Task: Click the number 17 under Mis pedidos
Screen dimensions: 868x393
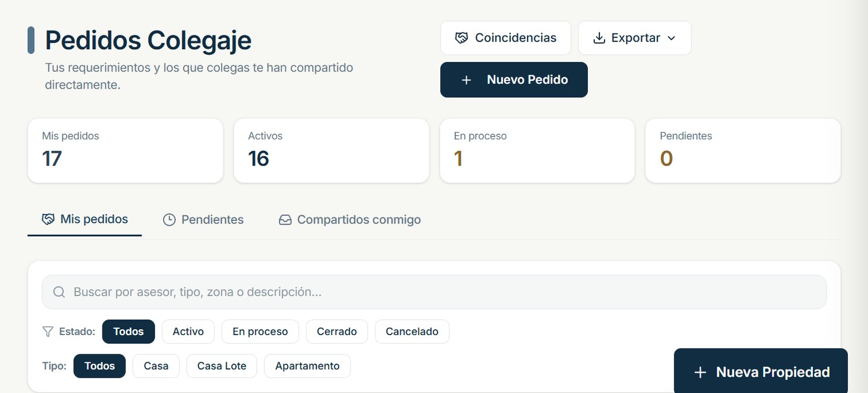Action: 52,159
